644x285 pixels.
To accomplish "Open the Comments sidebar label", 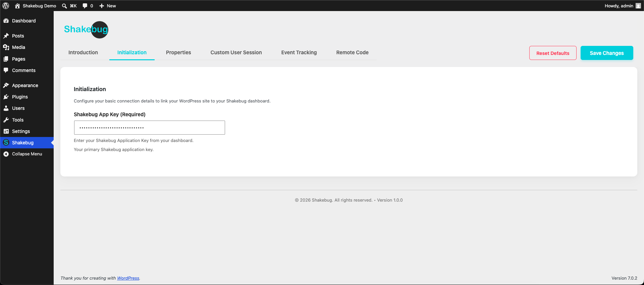I will (24, 70).
